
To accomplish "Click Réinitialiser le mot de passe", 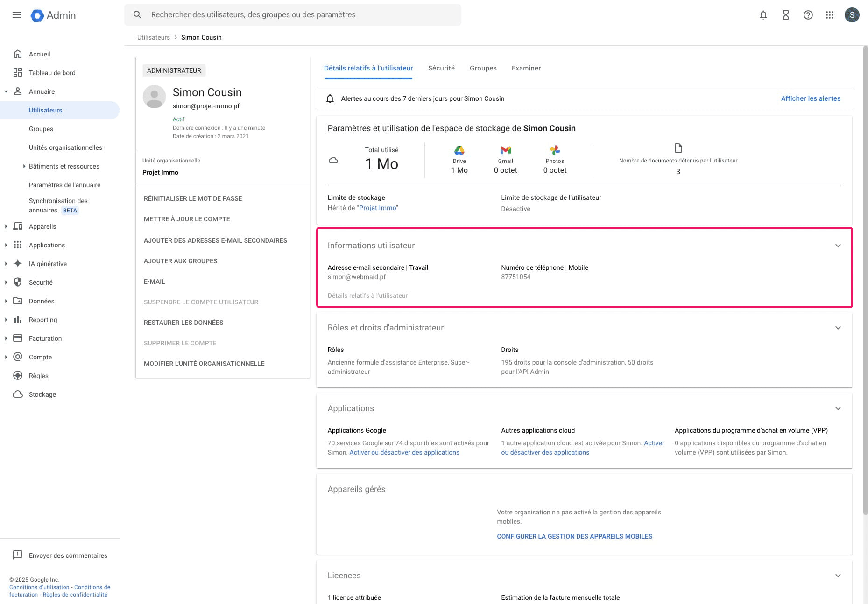I will 193,198.
